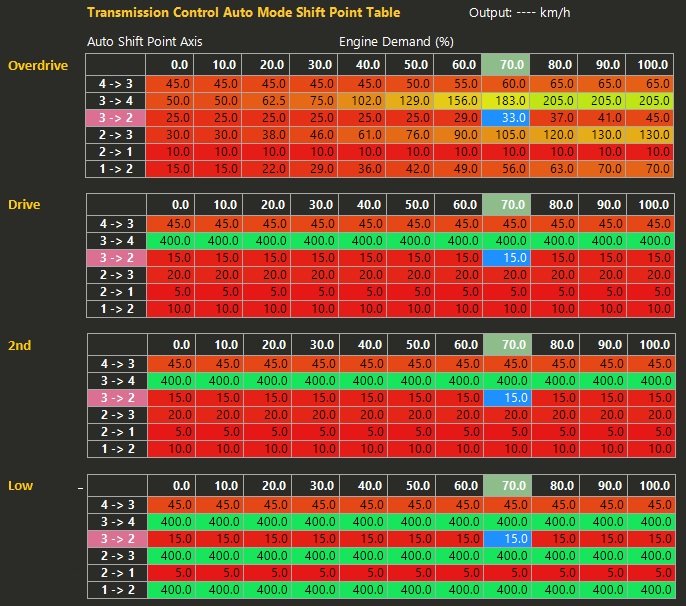
Task: Click the highlighted 70.0 column header in Drive table
Action: (x=507, y=205)
